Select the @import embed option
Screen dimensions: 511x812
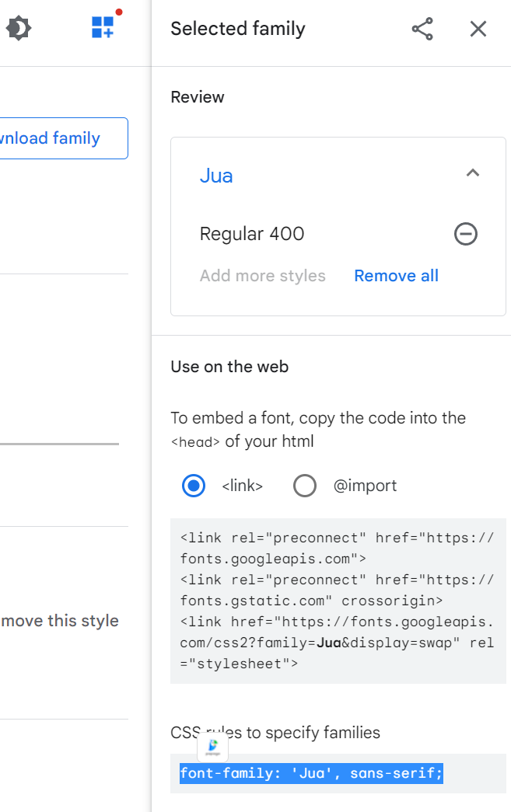pos(305,486)
